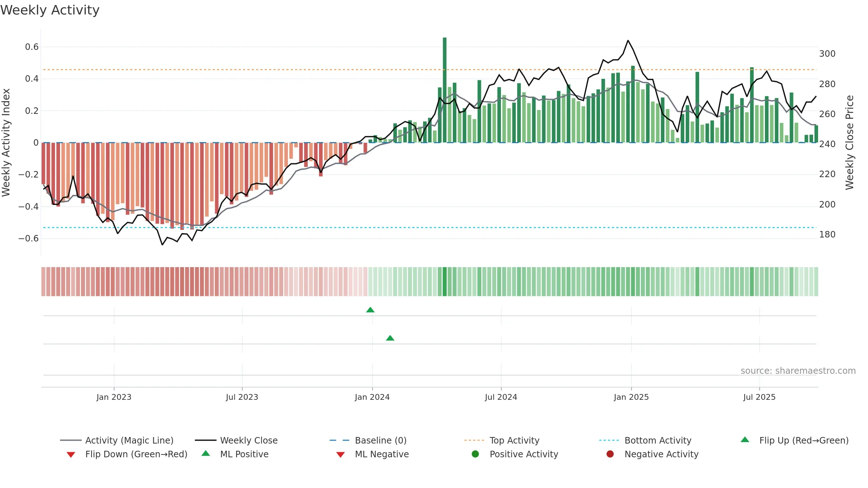Click the Weekly Close black line legend icon

205,440
